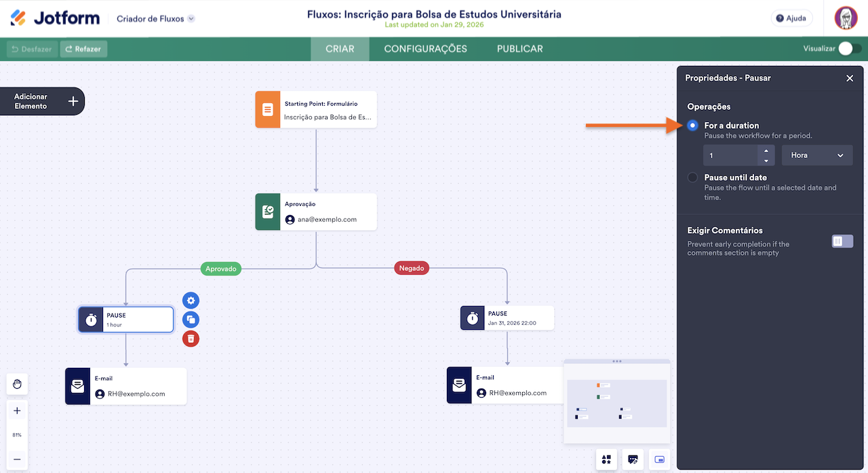Toggle the minimap view icon
The width and height of the screenshot is (868, 473).
tap(659, 459)
